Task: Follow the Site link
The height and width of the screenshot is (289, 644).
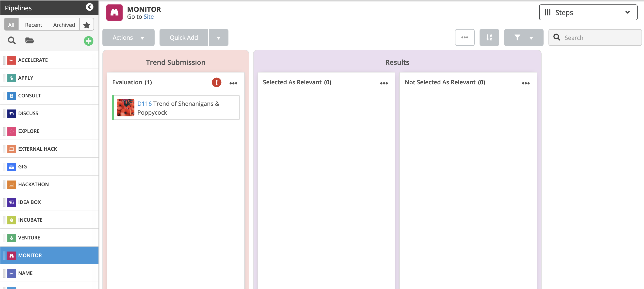Action: click(x=148, y=17)
